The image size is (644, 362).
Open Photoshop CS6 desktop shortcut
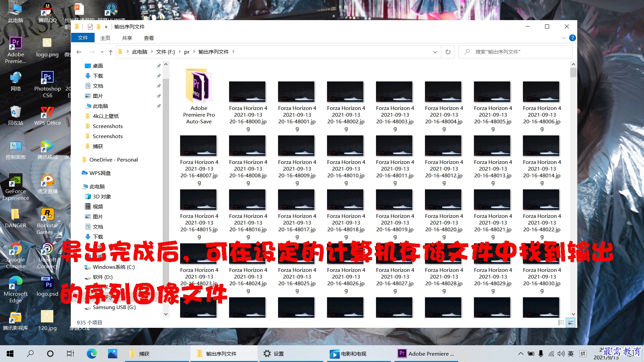(47, 84)
